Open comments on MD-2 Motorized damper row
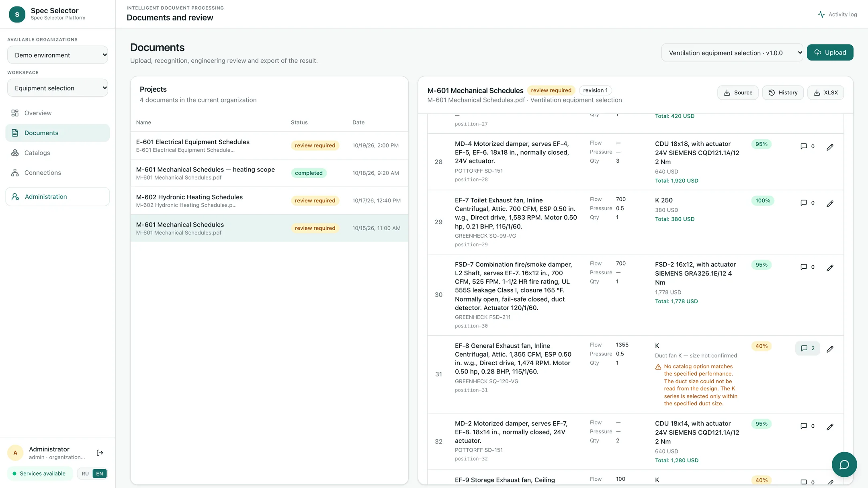The image size is (868, 488). (807, 426)
